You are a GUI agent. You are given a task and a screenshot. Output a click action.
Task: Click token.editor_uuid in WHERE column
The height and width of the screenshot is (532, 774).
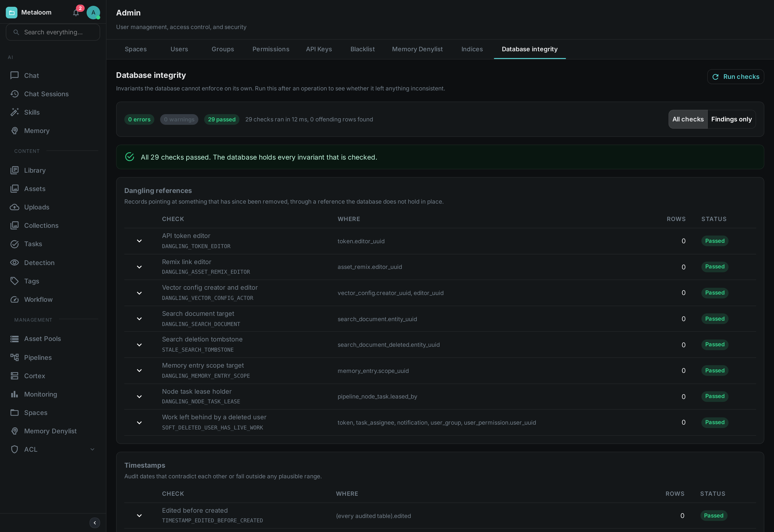pyautogui.click(x=361, y=241)
